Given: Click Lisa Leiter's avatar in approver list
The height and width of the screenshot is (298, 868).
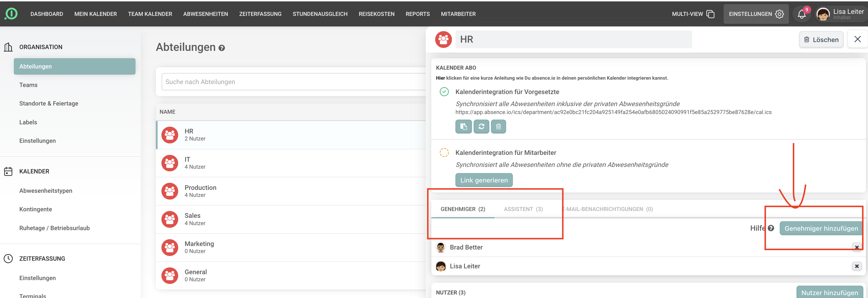Looking at the screenshot, I should tap(441, 266).
